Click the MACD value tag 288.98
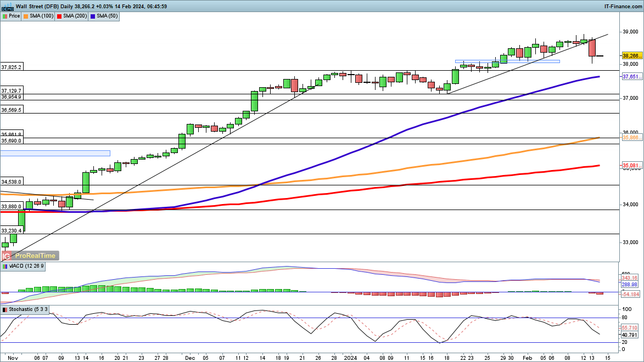 (x=630, y=285)
